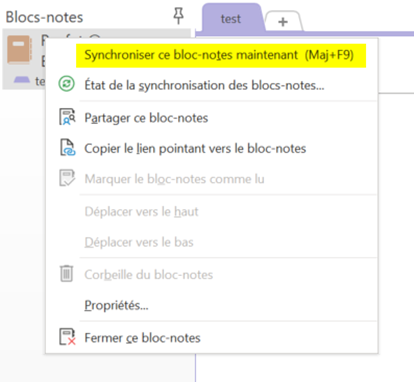414x382 pixels.
Task: Click the notebook recycle bin icon
Action: click(x=66, y=274)
